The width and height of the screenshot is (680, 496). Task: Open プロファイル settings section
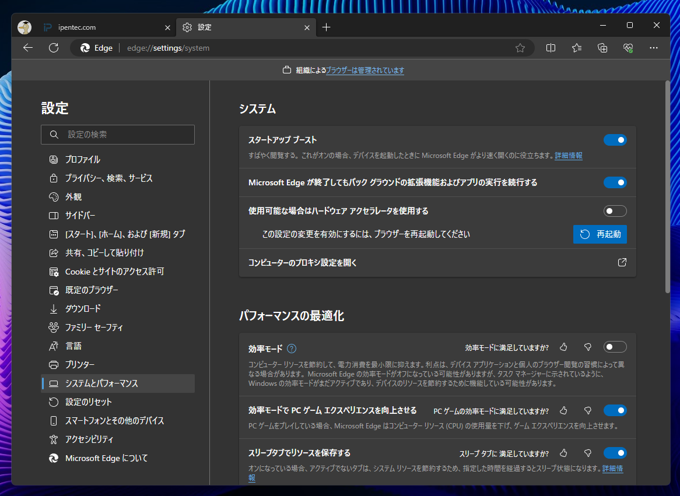point(118,160)
